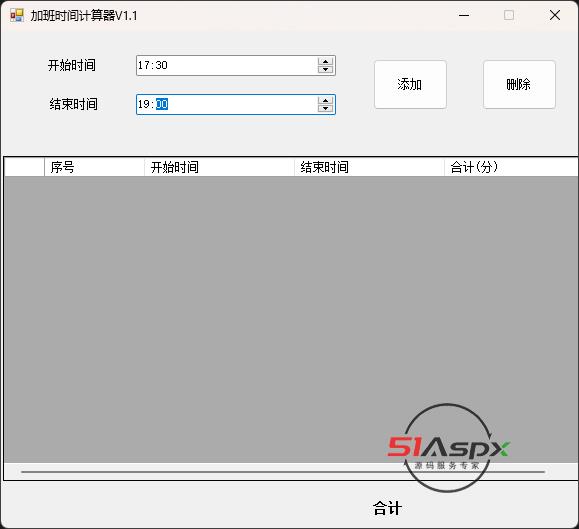The height and width of the screenshot is (529, 579).
Task: Sort by the 序号 column header
Action: pos(95,167)
